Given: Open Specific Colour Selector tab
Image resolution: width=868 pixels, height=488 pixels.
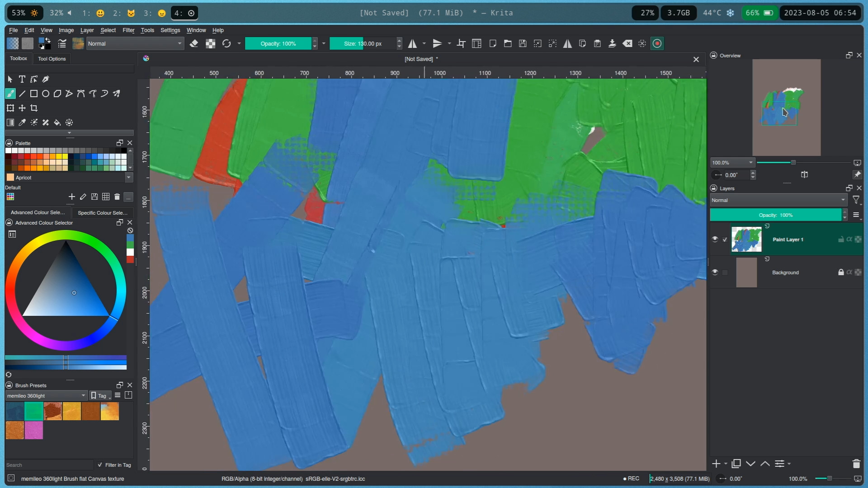Looking at the screenshot, I should [x=102, y=212].
